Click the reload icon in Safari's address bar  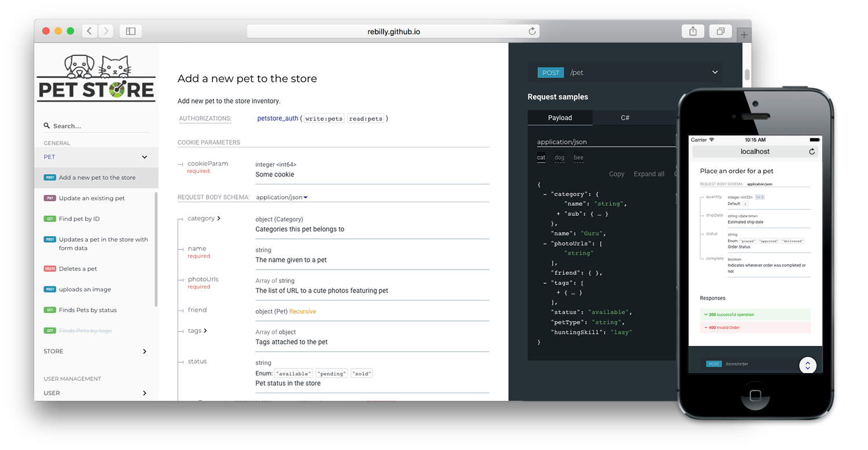point(532,31)
